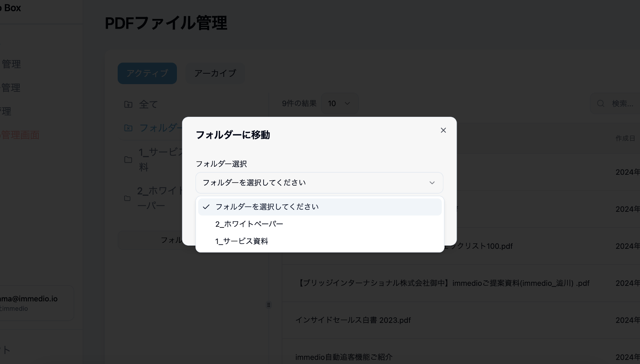Click the フォルダー section folder icon

point(128,128)
